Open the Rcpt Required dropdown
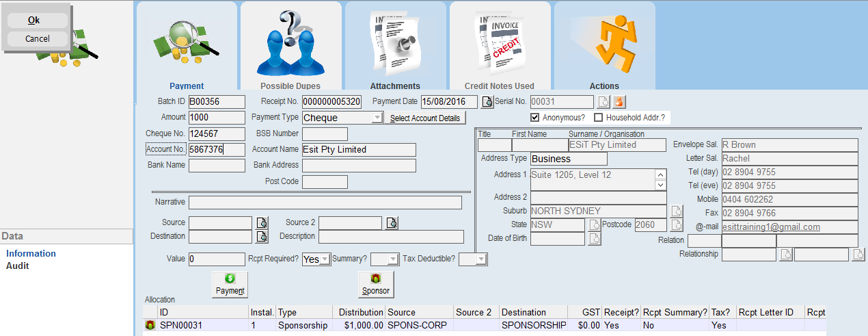The image size is (868, 336). pos(325,259)
